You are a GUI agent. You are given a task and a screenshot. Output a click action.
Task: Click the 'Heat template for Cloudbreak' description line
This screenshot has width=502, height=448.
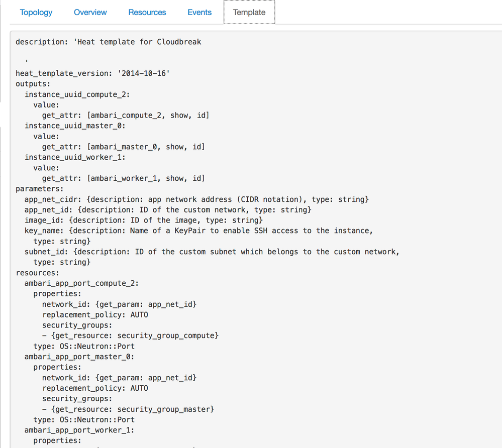click(108, 42)
